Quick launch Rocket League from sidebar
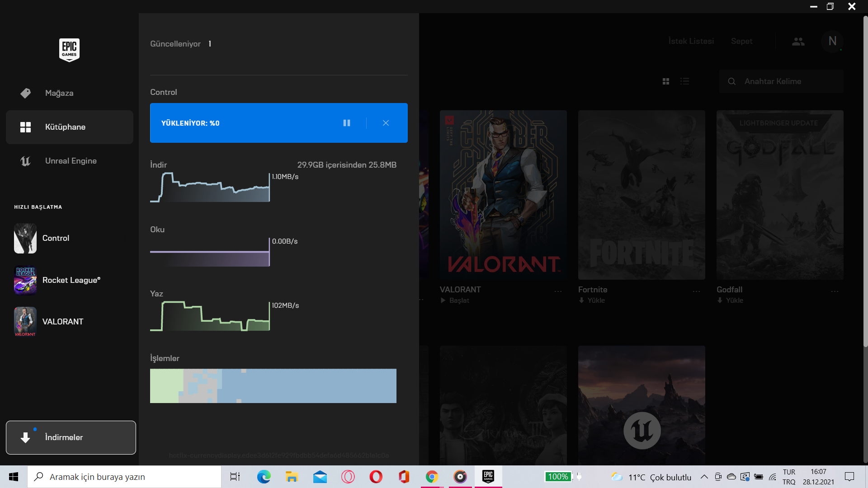 (x=71, y=280)
